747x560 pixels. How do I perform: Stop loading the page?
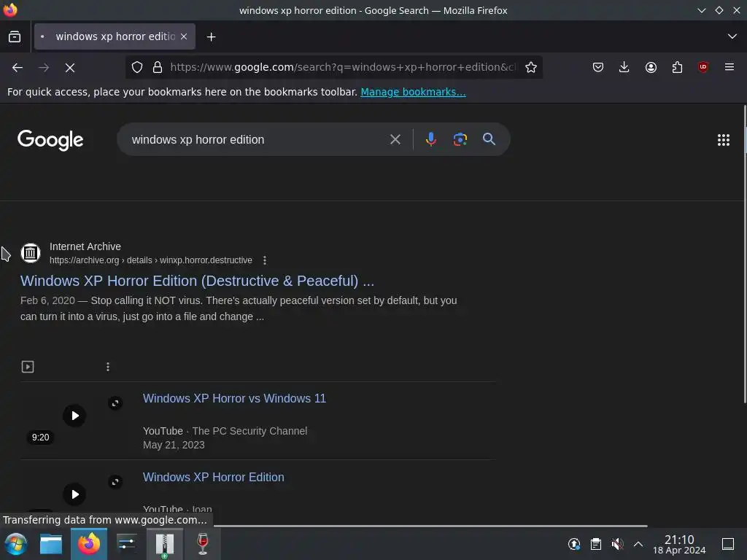tap(70, 68)
